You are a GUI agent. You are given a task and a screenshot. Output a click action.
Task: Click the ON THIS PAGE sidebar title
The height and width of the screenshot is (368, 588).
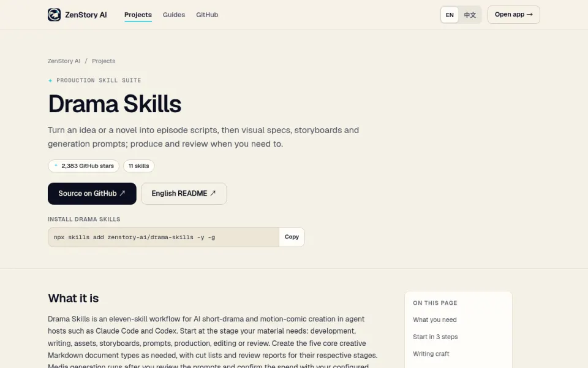435,303
